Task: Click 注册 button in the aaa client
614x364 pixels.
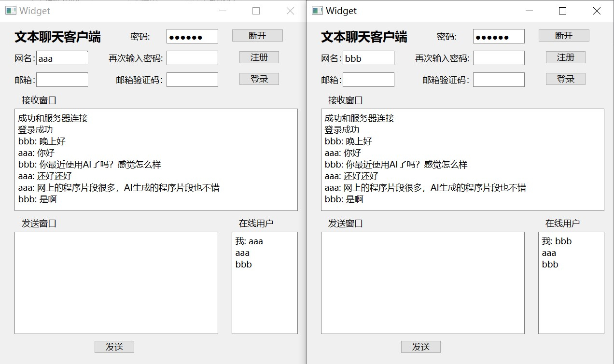Action: click(x=259, y=57)
